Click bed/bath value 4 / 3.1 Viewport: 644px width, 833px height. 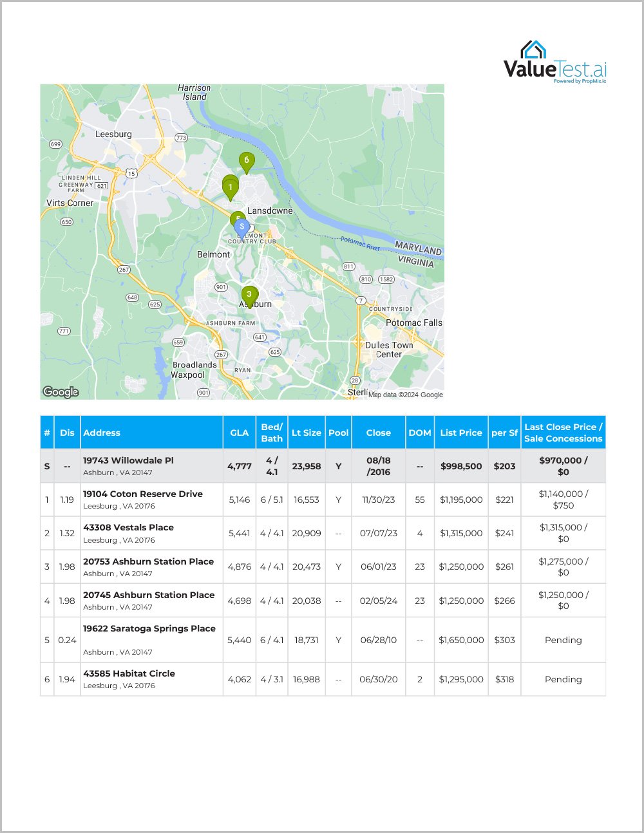pyautogui.click(x=272, y=679)
